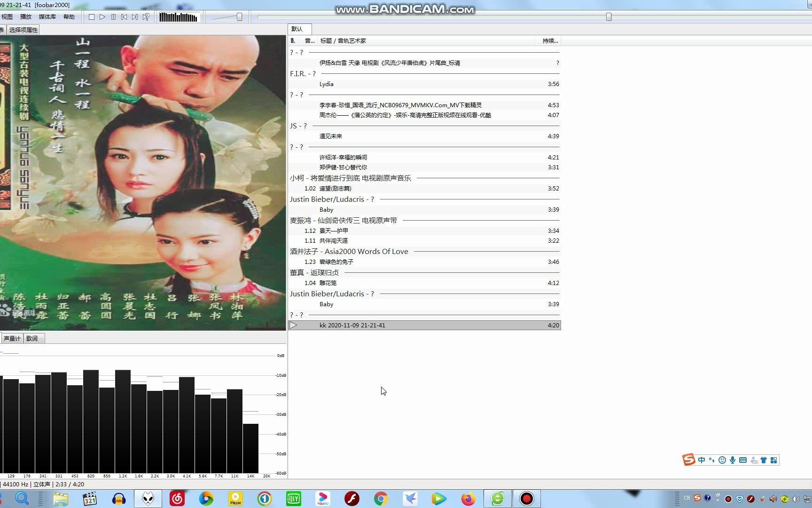The image size is (812, 508).
Task: Pause the current track
Action: [x=113, y=17]
